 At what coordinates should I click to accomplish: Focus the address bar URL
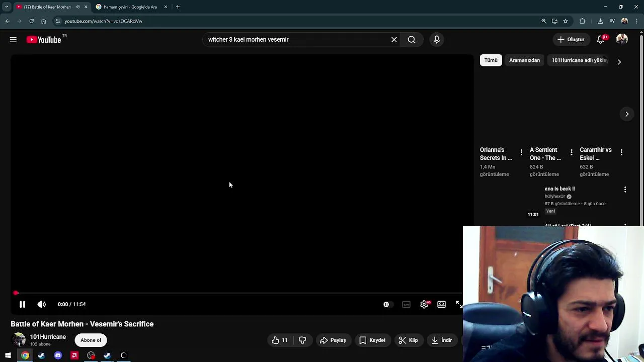pyautogui.click(x=103, y=21)
